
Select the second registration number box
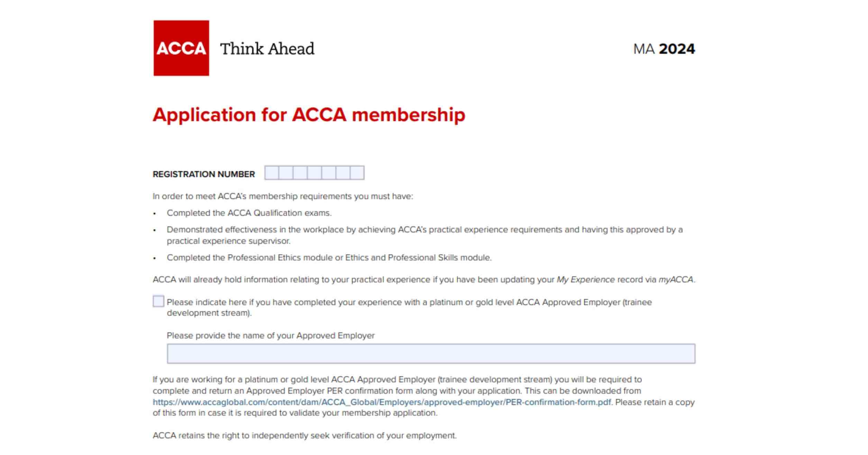pyautogui.click(x=286, y=173)
